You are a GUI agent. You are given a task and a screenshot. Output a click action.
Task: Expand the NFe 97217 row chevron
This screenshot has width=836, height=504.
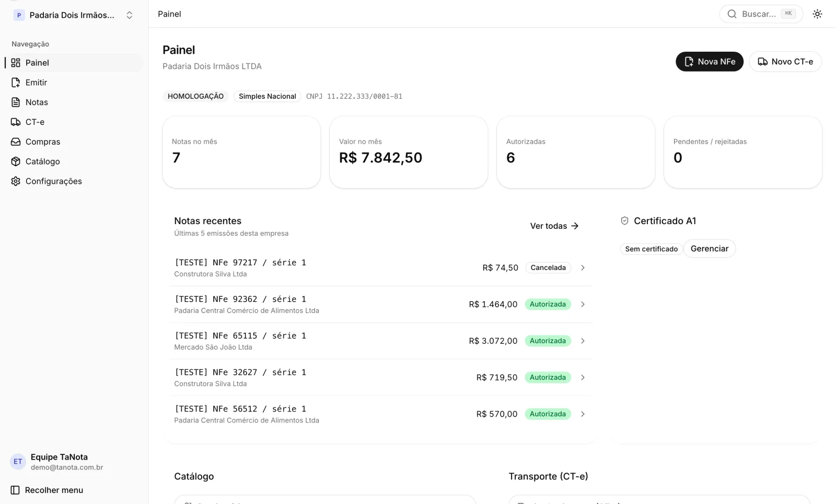point(583,268)
